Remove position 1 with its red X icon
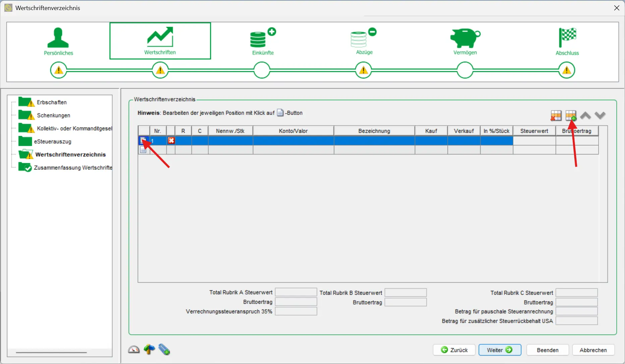625x364 pixels. [x=171, y=141]
